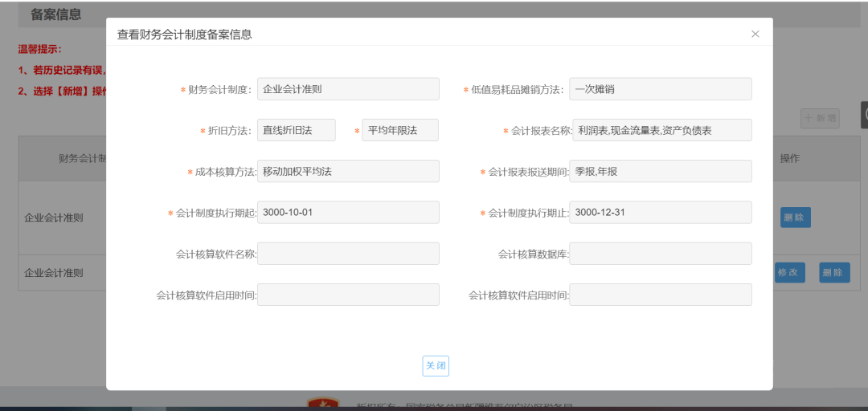Click the 会计报表名称 field
Screen dimensions: 868x411
click(660, 130)
